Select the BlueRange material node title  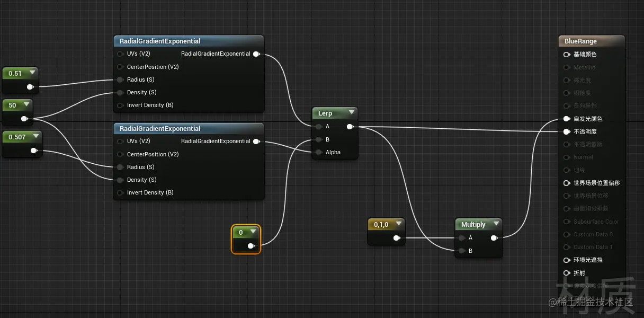tap(580, 41)
